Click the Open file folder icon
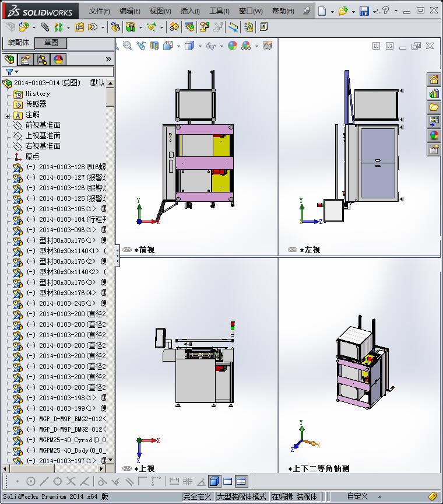Screen dimensions: 443x504 [343, 11]
